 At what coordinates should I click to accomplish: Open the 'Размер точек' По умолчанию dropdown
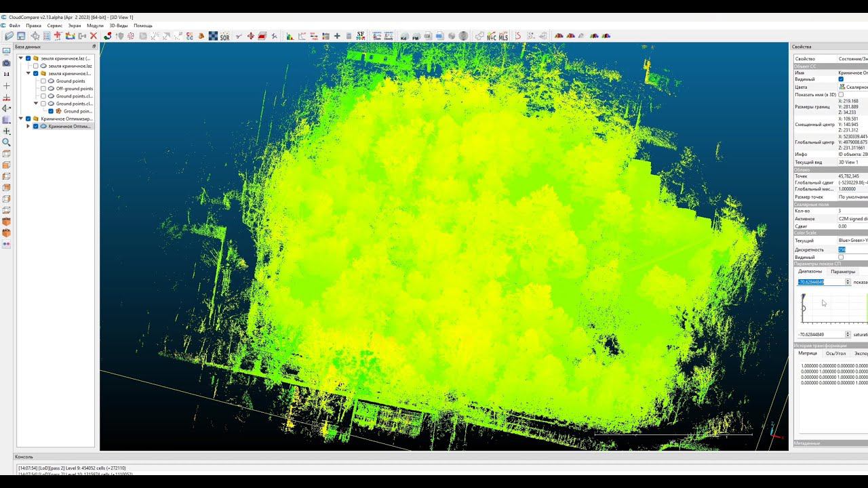tap(853, 197)
